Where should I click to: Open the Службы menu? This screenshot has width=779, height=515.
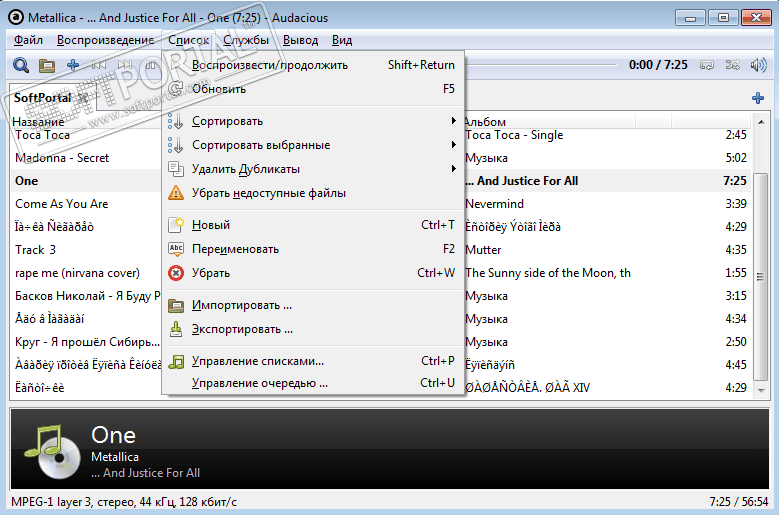246,40
